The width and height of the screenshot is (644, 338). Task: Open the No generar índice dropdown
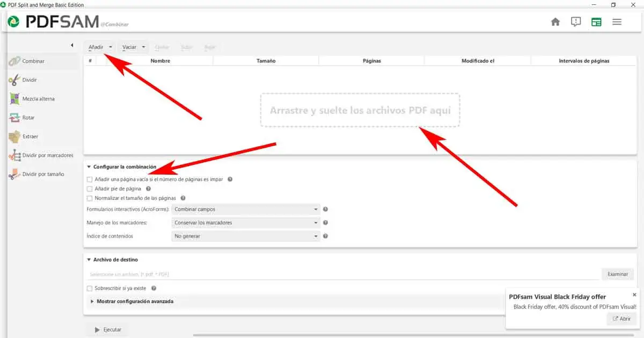click(x=246, y=236)
